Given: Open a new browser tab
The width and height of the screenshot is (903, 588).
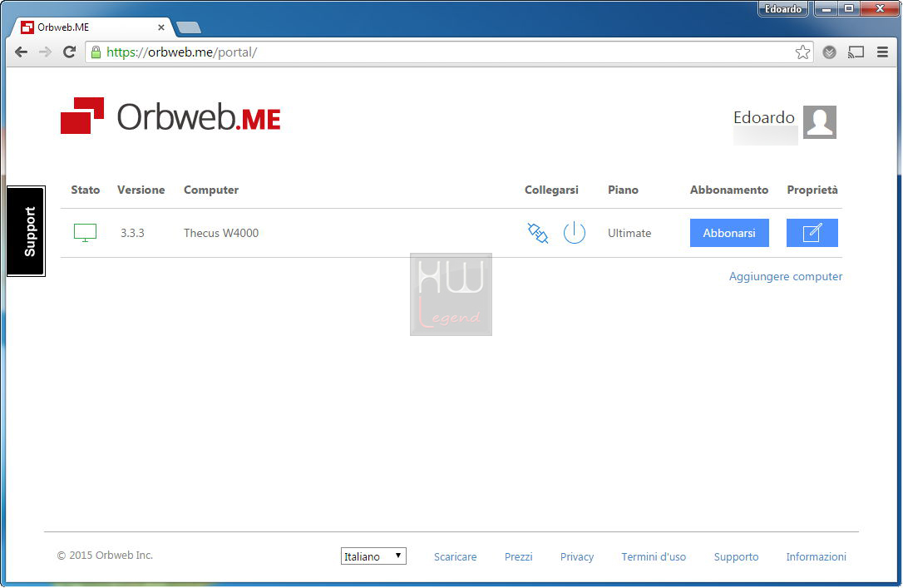Looking at the screenshot, I should click(188, 27).
